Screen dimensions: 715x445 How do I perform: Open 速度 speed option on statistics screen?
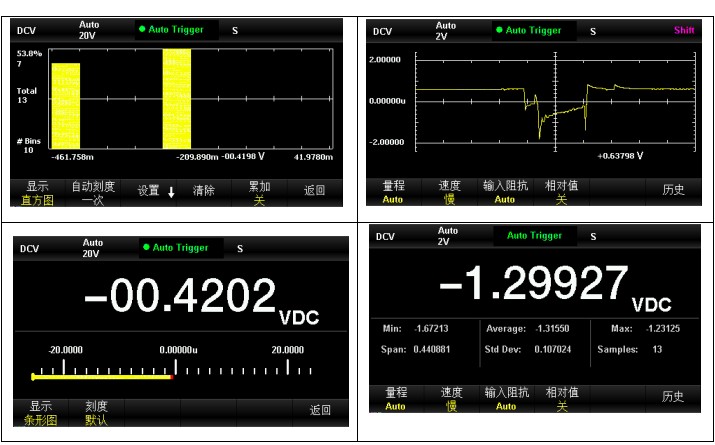pos(450,399)
